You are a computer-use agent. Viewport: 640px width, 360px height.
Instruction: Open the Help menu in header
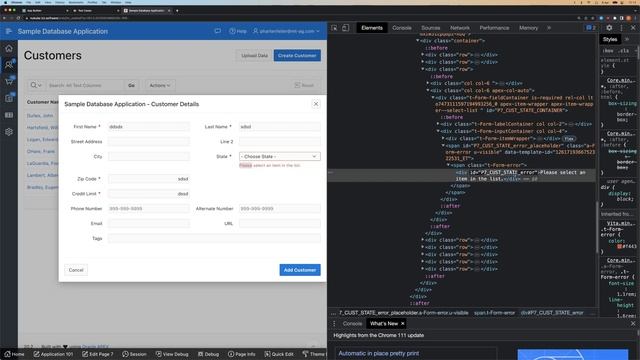click(238, 31)
